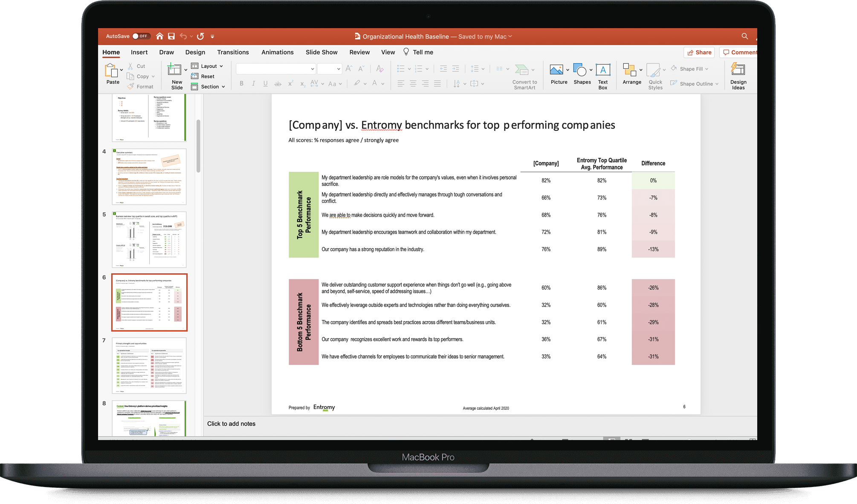This screenshot has width=857, height=504.
Task: Apply italic formatting
Action: [x=253, y=83]
